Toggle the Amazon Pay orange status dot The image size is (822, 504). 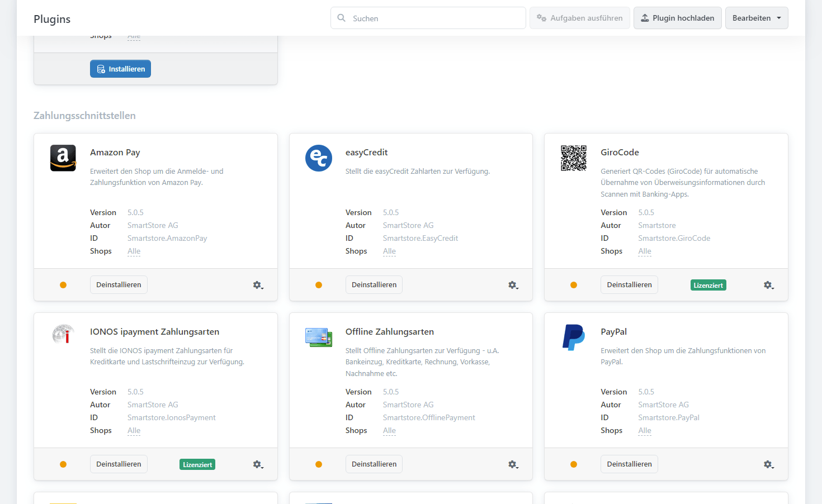click(x=63, y=285)
